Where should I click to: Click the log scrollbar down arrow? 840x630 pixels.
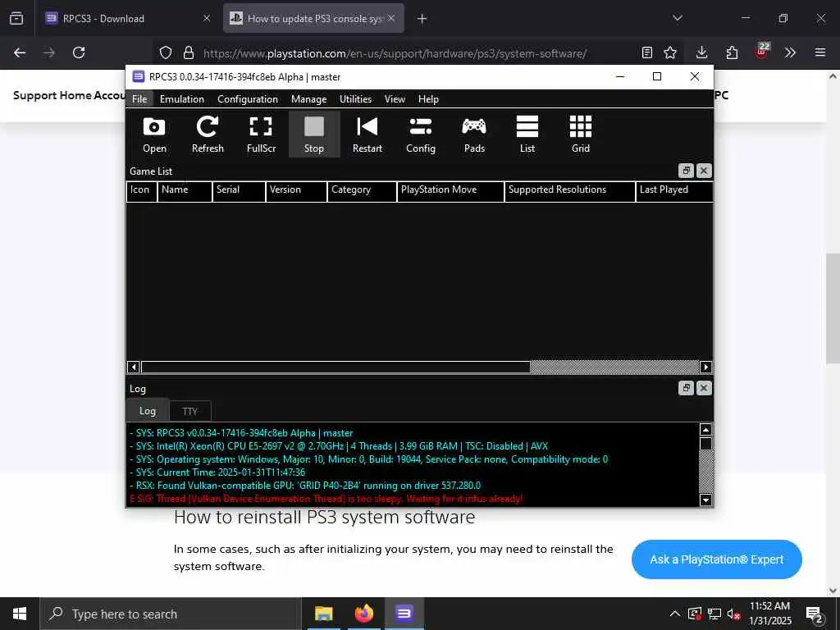[x=705, y=500]
